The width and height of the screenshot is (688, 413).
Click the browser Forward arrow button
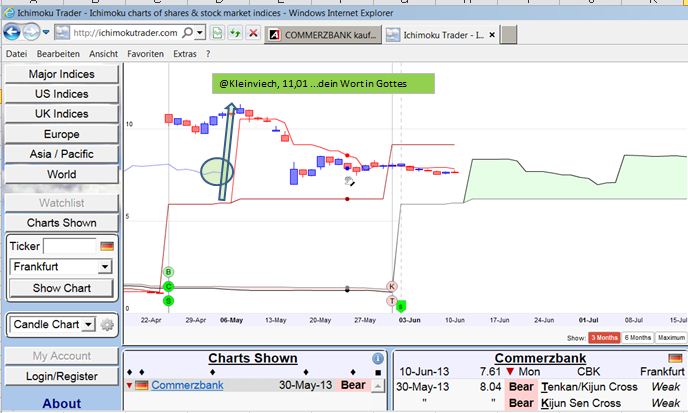pyautogui.click(x=31, y=32)
